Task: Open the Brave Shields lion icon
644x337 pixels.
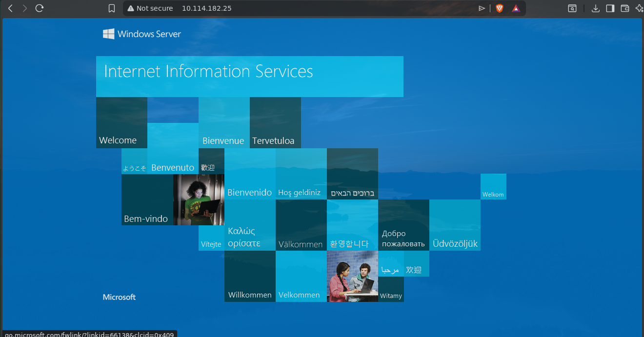Action: click(x=499, y=8)
